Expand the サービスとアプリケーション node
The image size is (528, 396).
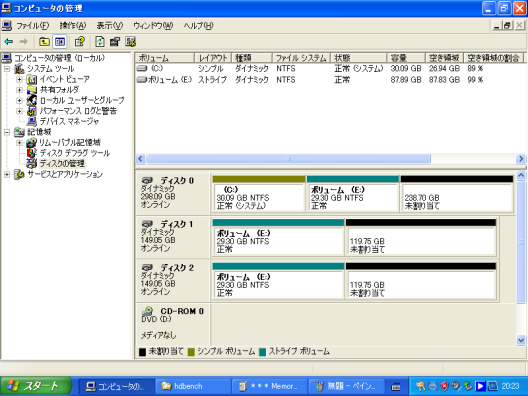(x=7, y=174)
